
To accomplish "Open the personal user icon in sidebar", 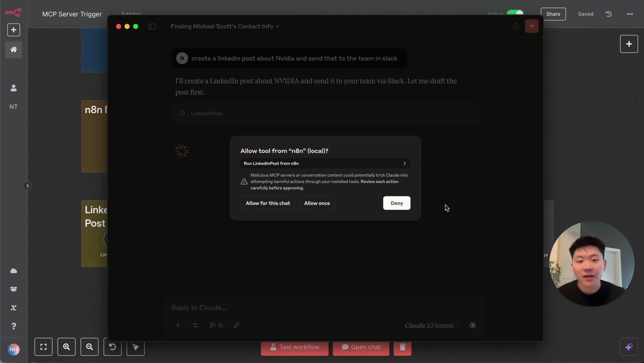I will [14, 88].
